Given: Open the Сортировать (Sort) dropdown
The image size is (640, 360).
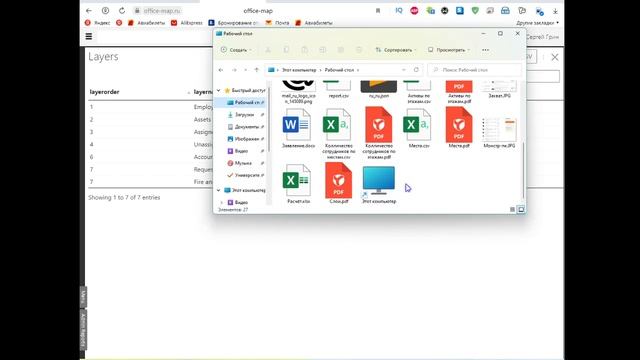Looking at the screenshot, I should [x=396, y=50].
